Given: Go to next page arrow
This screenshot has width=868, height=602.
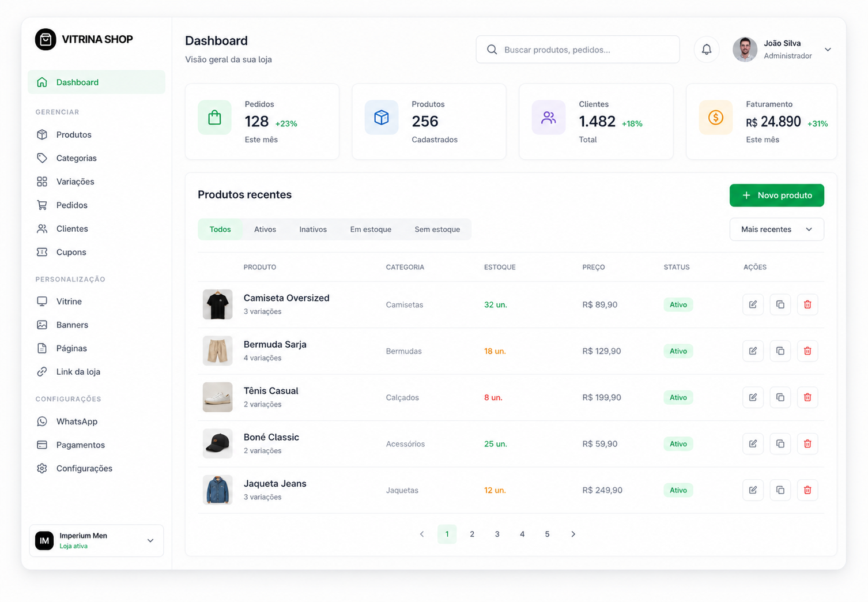Looking at the screenshot, I should click(573, 534).
